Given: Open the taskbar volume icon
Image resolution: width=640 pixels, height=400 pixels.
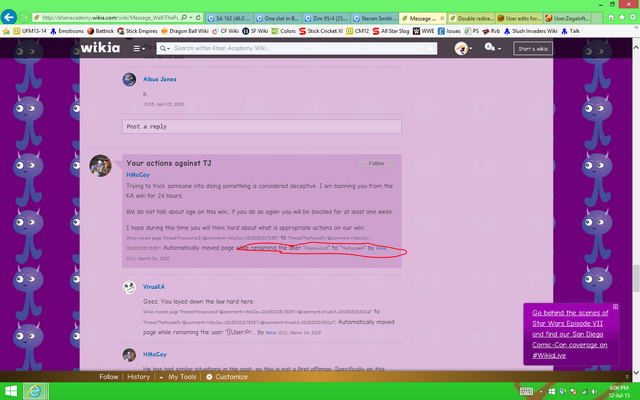Looking at the screenshot, I should click(x=595, y=392).
